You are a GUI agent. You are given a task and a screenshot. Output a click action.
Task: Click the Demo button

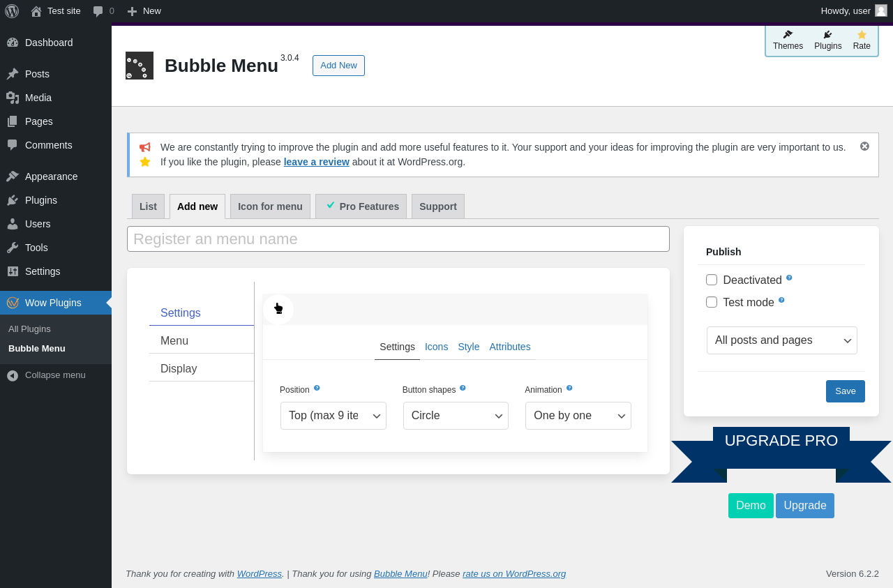pos(751,506)
